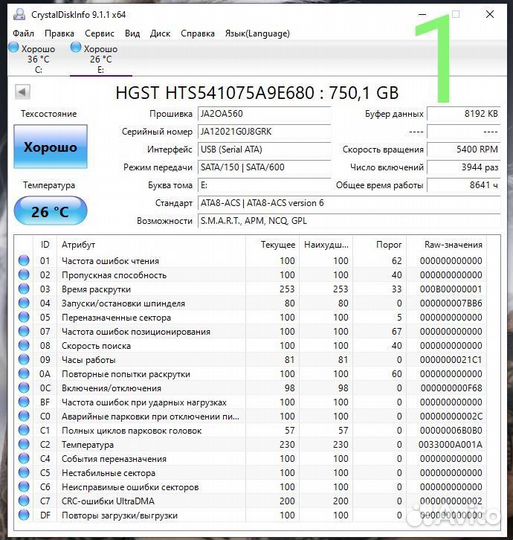
Task: Click the transfer mode field SATA/150 | SATA/600
Action: click(264, 167)
